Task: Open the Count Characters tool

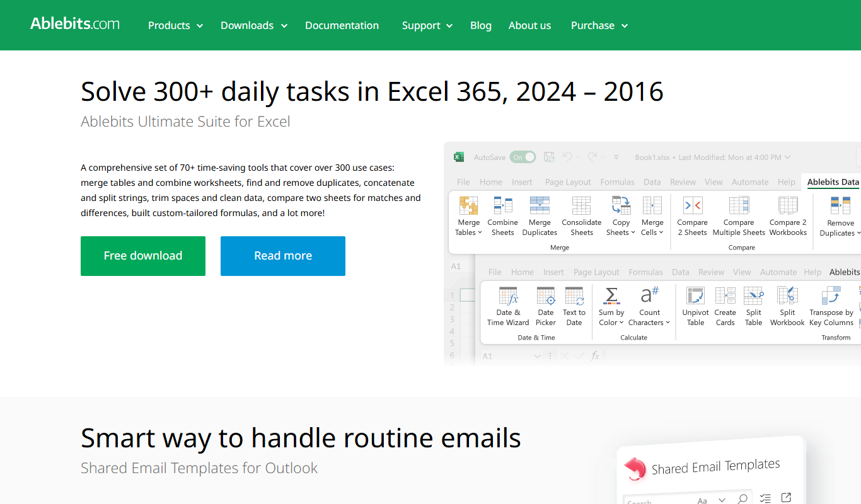Action: tap(649, 295)
